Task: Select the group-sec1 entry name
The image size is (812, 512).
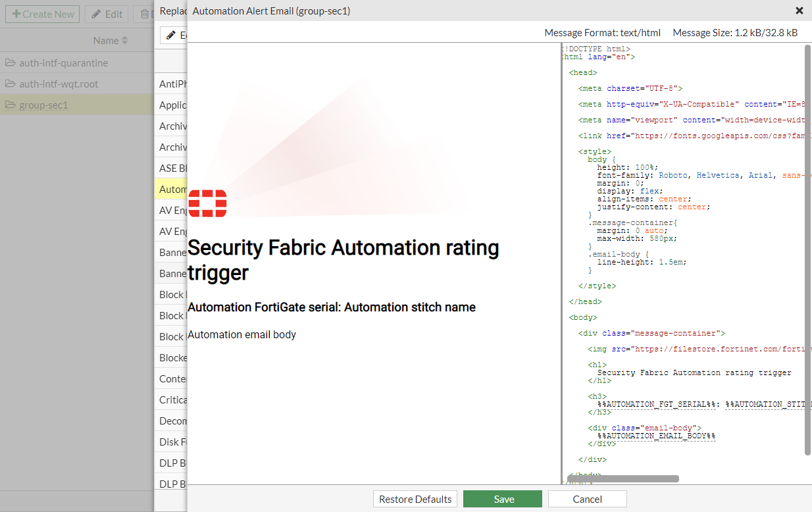Action: pyautogui.click(x=43, y=105)
